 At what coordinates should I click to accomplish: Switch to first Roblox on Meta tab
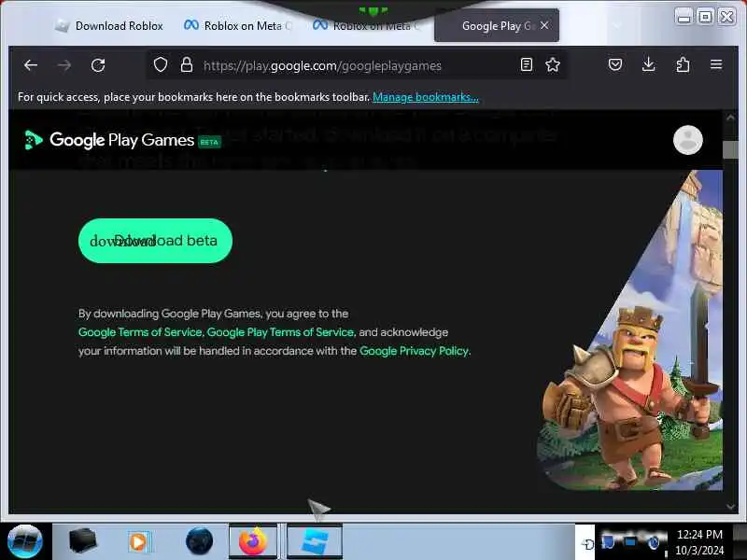tap(237, 26)
